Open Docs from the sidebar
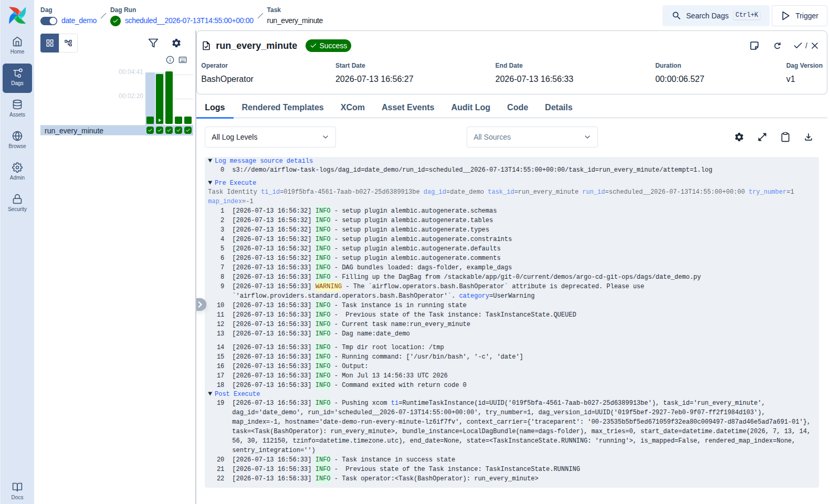The height and width of the screenshot is (504, 830). tap(17, 491)
